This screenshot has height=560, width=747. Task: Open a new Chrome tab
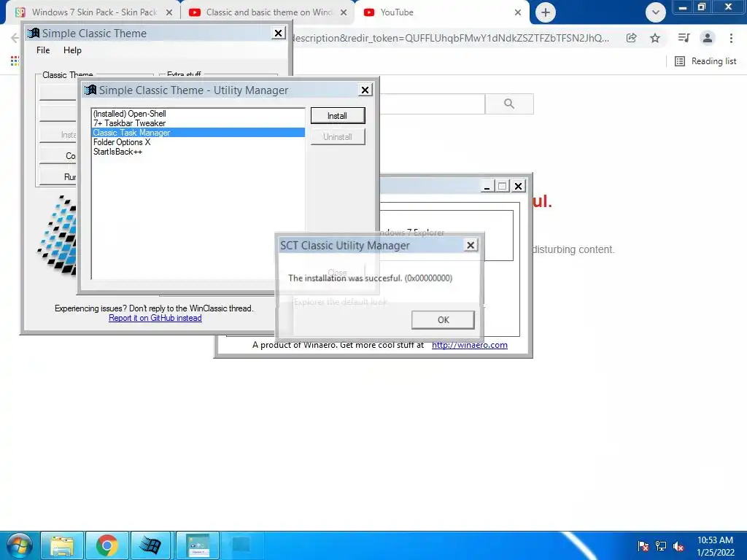click(546, 12)
